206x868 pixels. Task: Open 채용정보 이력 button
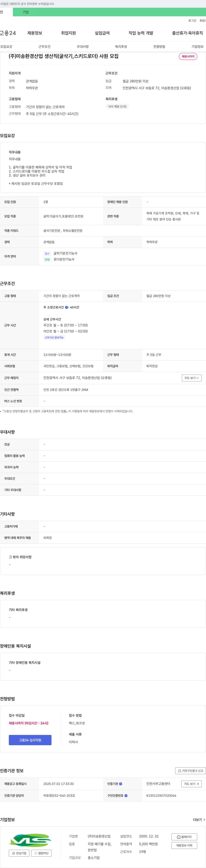184,845
